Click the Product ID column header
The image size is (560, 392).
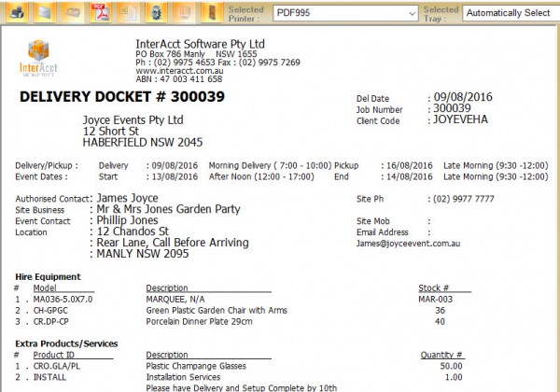53,355
